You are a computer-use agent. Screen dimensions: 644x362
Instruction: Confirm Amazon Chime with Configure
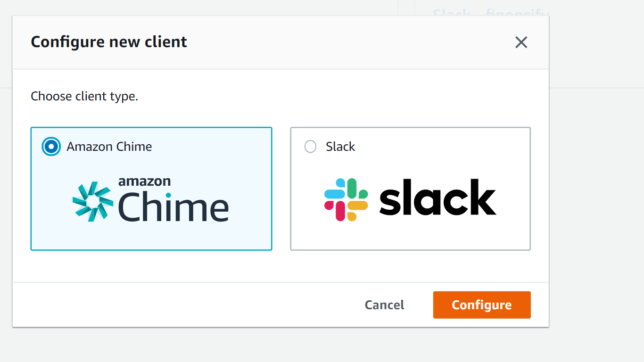[481, 304]
